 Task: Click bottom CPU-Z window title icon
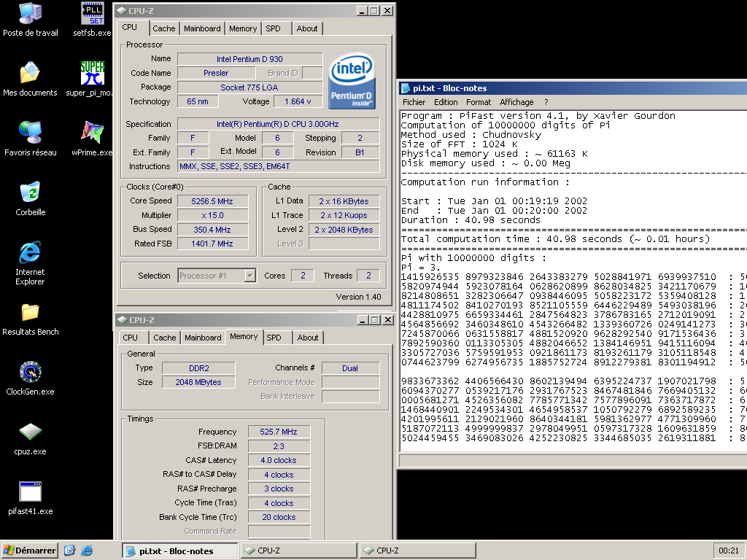(123, 320)
